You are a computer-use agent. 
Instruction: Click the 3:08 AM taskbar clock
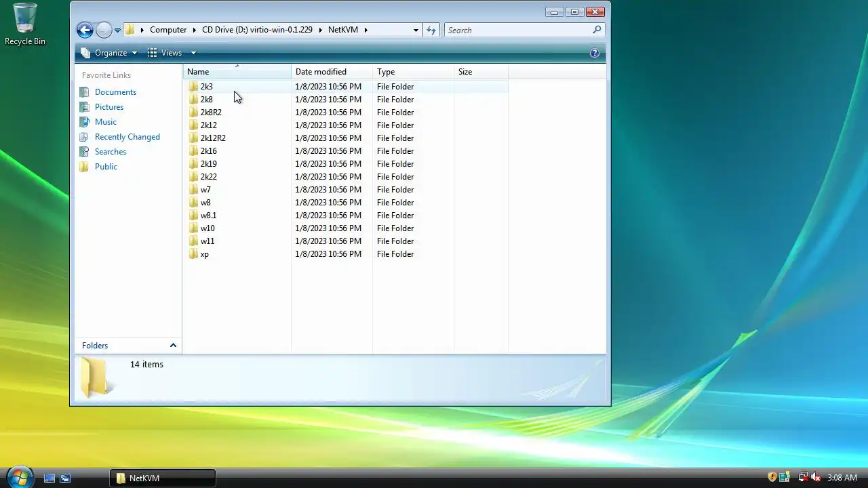point(842,478)
